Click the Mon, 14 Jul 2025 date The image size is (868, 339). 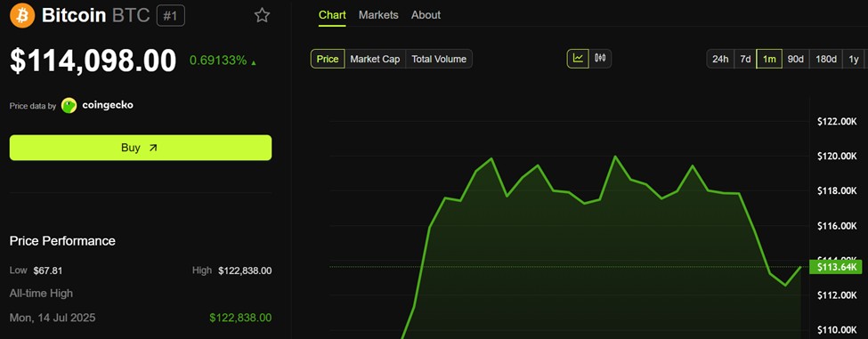(53, 318)
